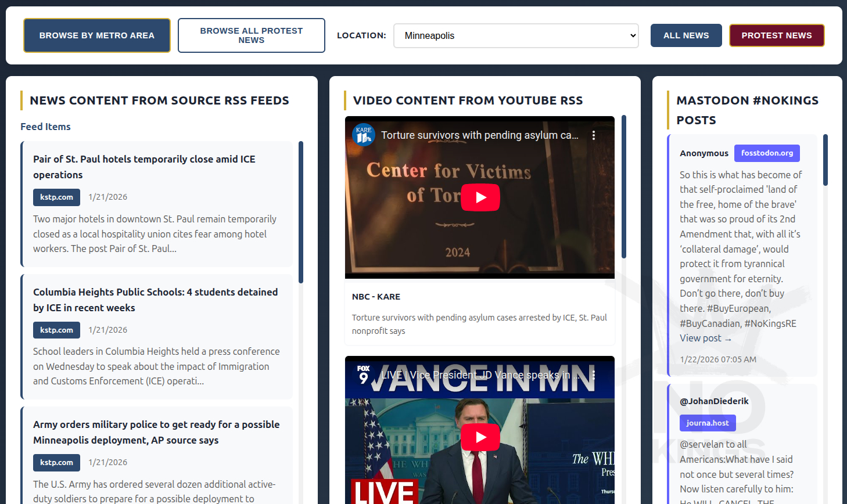Click the Mastodon posts scrollbar

click(x=825, y=160)
